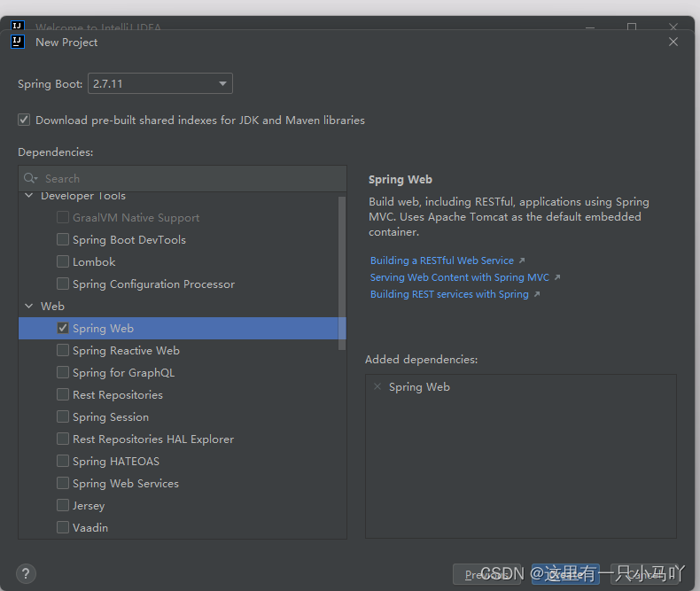700x591 pixels.
Task: Collapse the Developer Tools group
Action: [29, 196]
